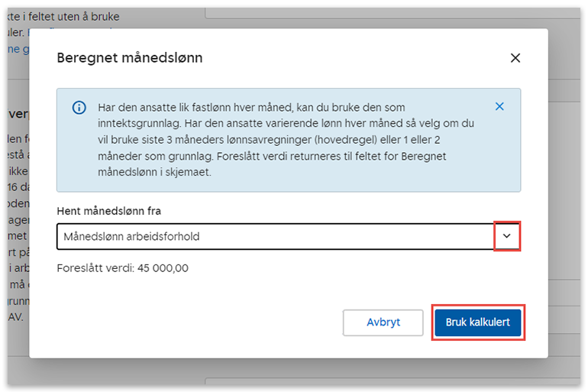Click the info circle icon
Screen dimensions: 588x392
[79, 108]
